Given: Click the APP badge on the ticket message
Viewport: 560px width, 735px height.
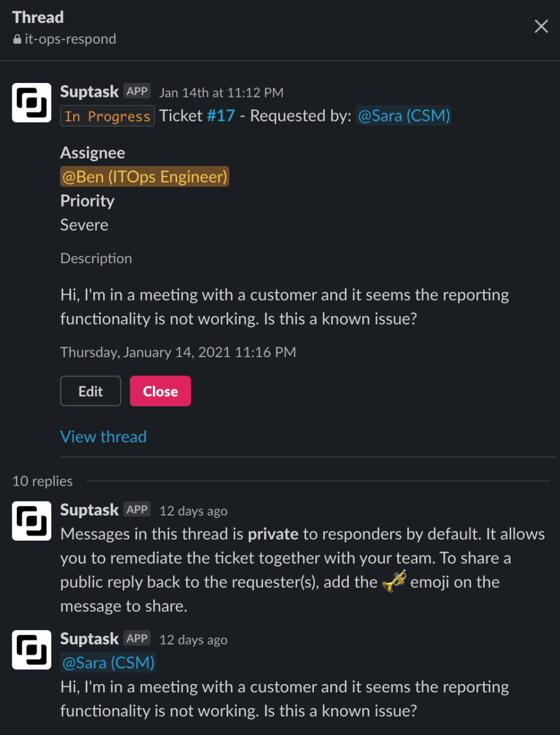Looking at the screenshot, I should point(137,91).
